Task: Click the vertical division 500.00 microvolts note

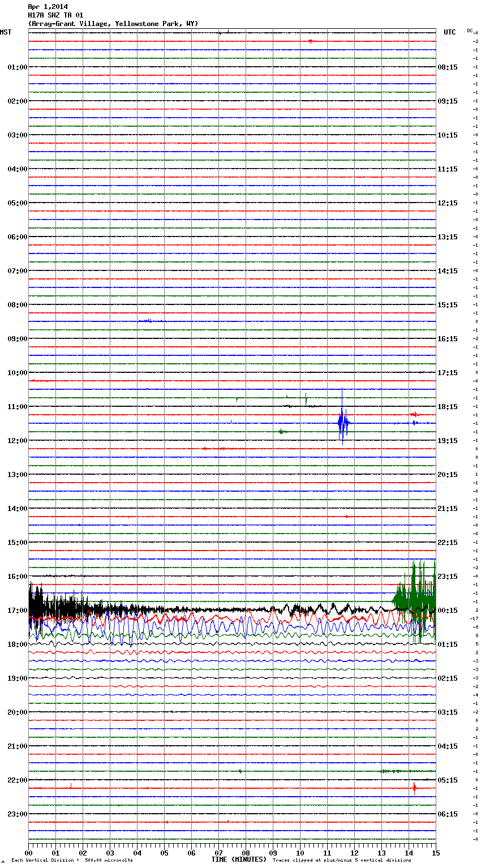Action: (x=72, y=861)
